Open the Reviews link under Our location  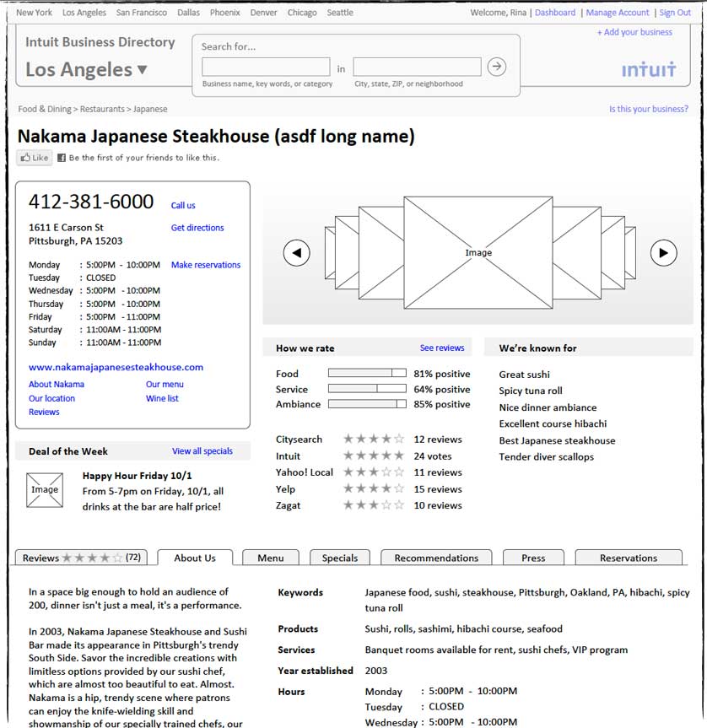coord(44,412)
